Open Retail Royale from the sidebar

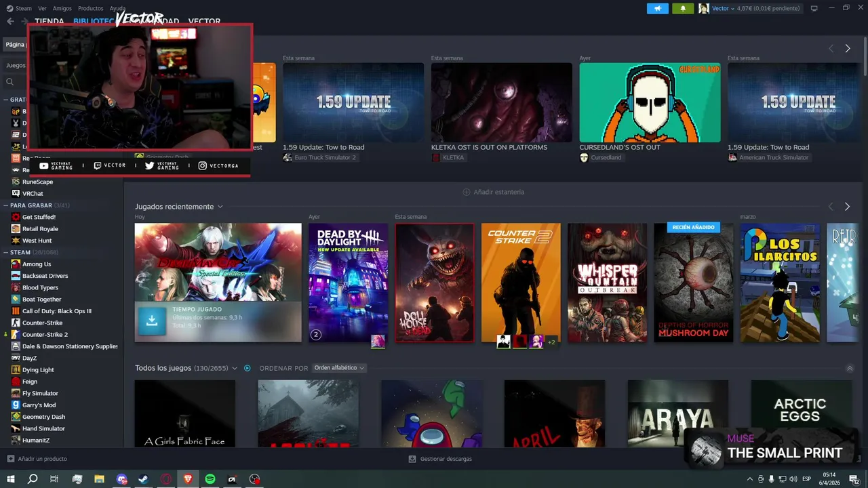40,229
